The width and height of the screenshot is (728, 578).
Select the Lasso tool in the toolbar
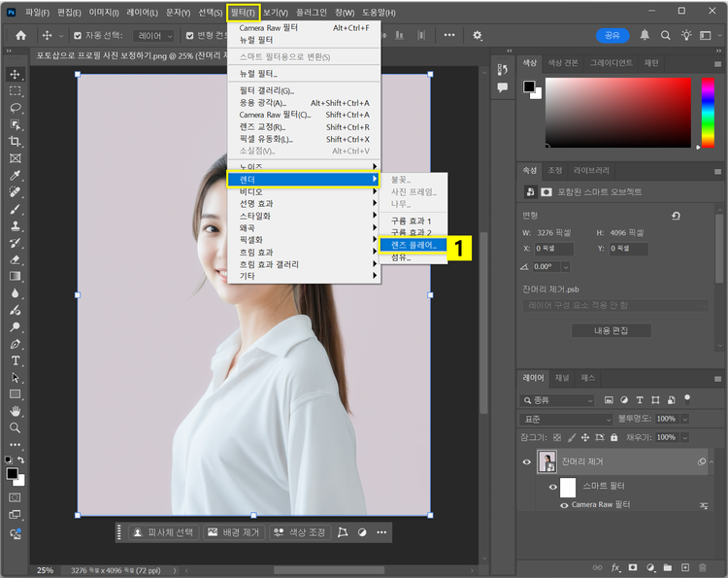pyautogui.click(x=16, y=108)
